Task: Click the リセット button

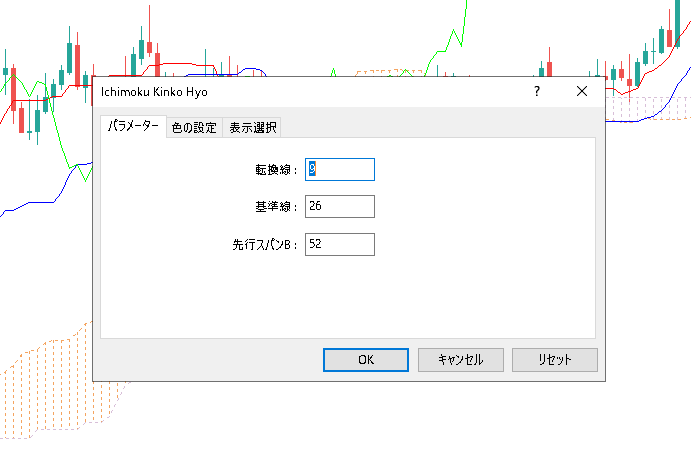Action: [555, 360]
